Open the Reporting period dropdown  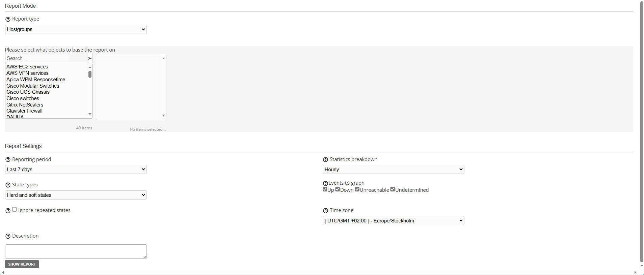pyautogui.click(x=76, y=170)
